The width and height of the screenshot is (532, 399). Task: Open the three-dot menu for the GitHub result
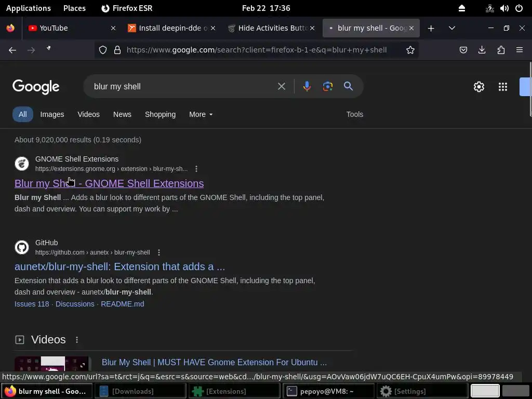[x=159, y=252]
